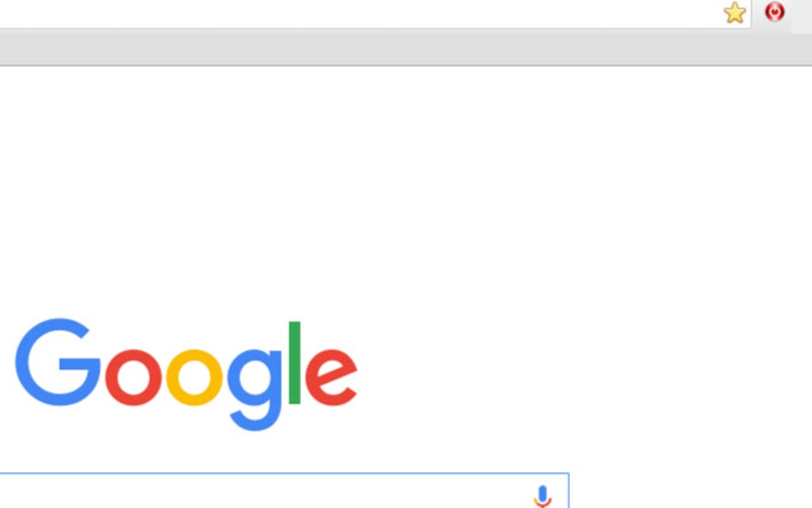This screenshot has height=508, width=812.
Task: Click the search box's blue top border
Action: (284, 473)
